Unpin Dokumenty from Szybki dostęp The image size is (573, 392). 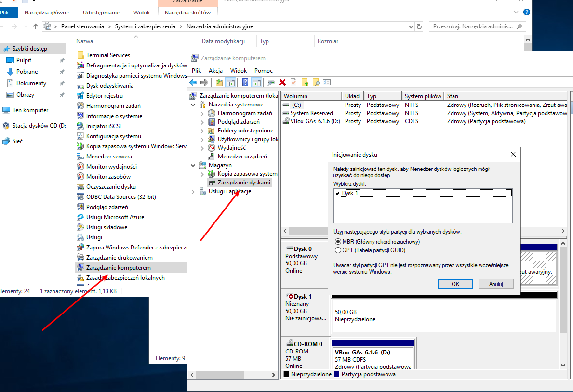pos(62,83)
